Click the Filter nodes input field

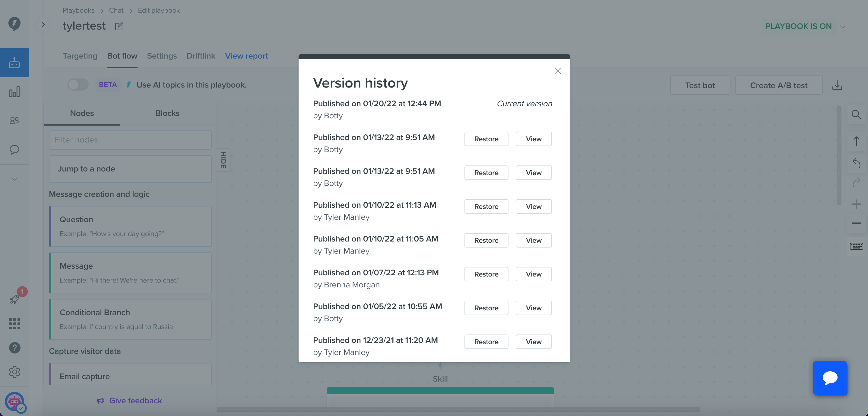(130, 140)
